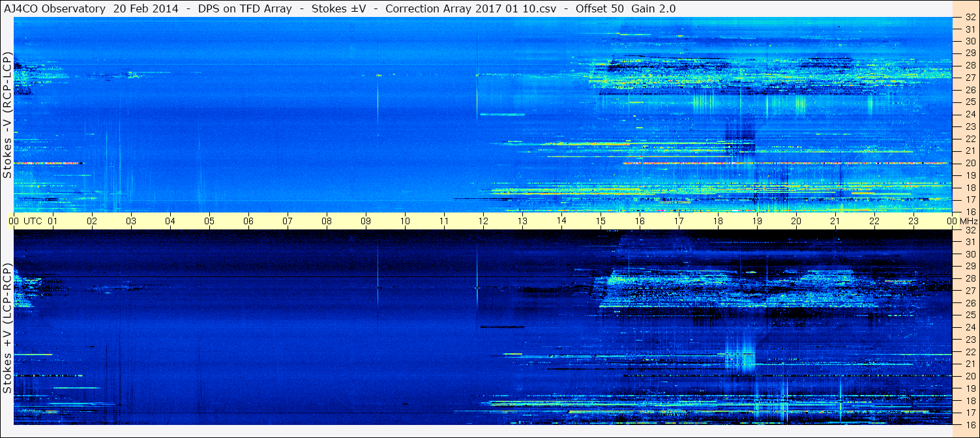The width and height of the screenshot is (980, 438).
Task: Click the 'Stokes +V (LCP-RCP)' axis label
Action: pos(8,328)
